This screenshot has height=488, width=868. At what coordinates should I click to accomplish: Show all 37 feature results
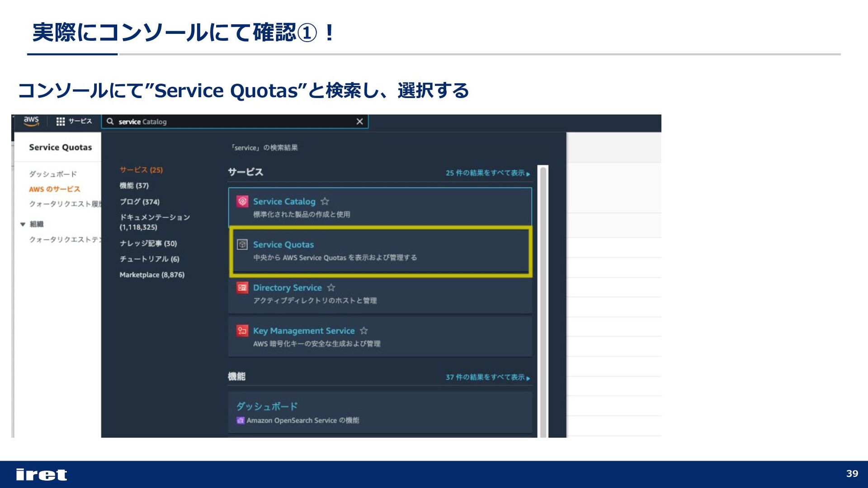point(487,377)
